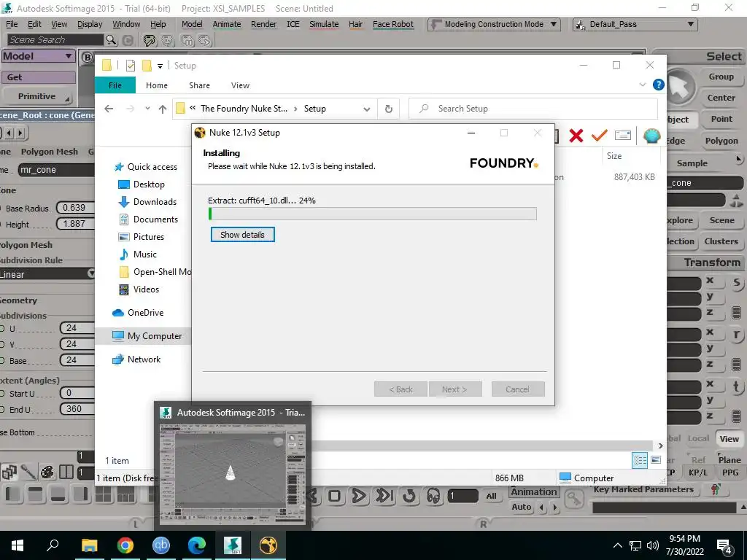Click the lasso icon beside Scene Search

click(x=150, y=41)
